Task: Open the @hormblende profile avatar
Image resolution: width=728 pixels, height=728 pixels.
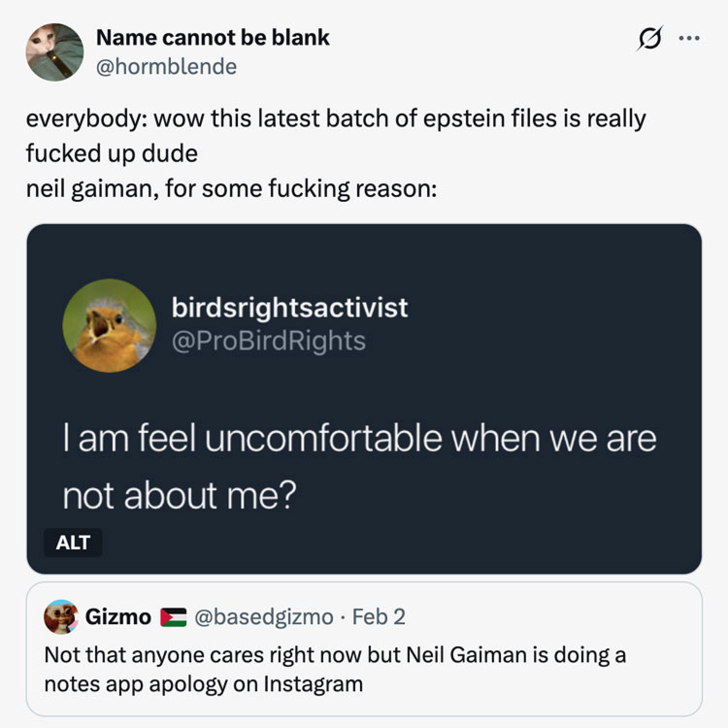Action: pyautogui.click(x=54, y=52)
